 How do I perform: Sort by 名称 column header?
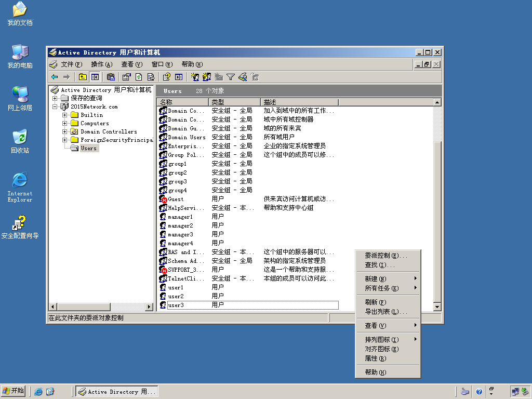(182, 102)
